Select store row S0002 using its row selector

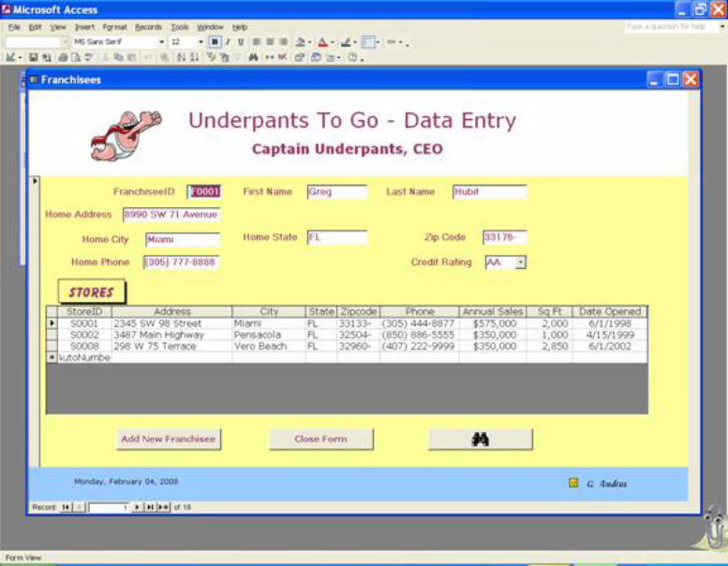[52, 335]
